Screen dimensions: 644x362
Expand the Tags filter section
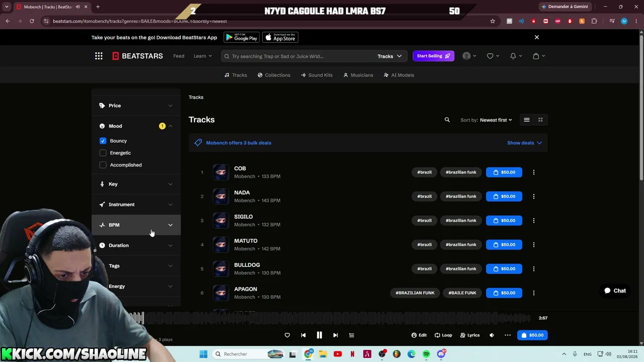click(x=136, y=266)
